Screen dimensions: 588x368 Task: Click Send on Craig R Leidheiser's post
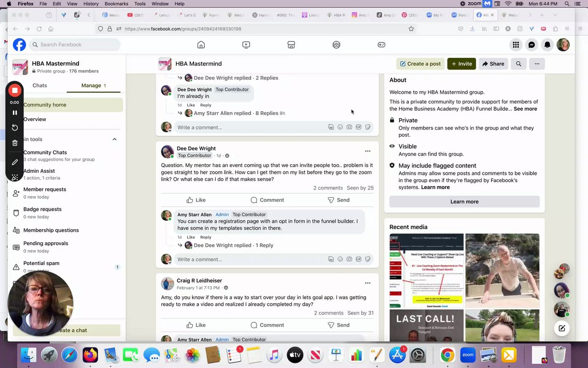click(x=339, y=325)
